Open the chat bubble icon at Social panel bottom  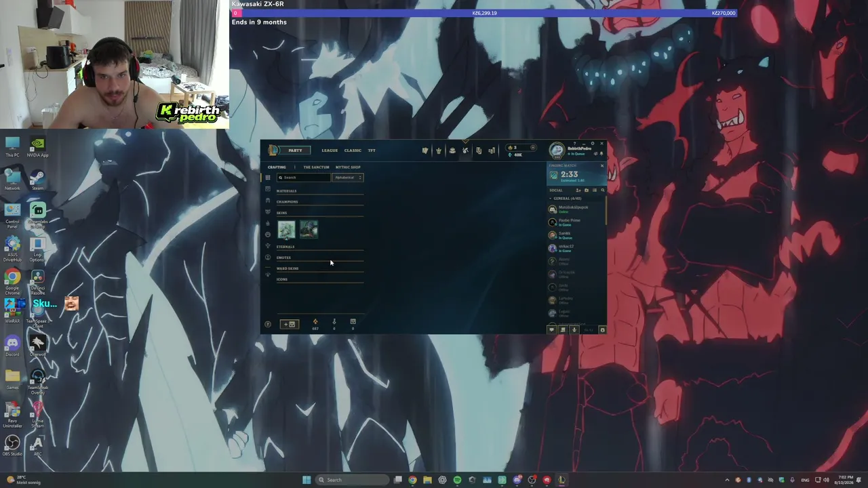point(551,330)
